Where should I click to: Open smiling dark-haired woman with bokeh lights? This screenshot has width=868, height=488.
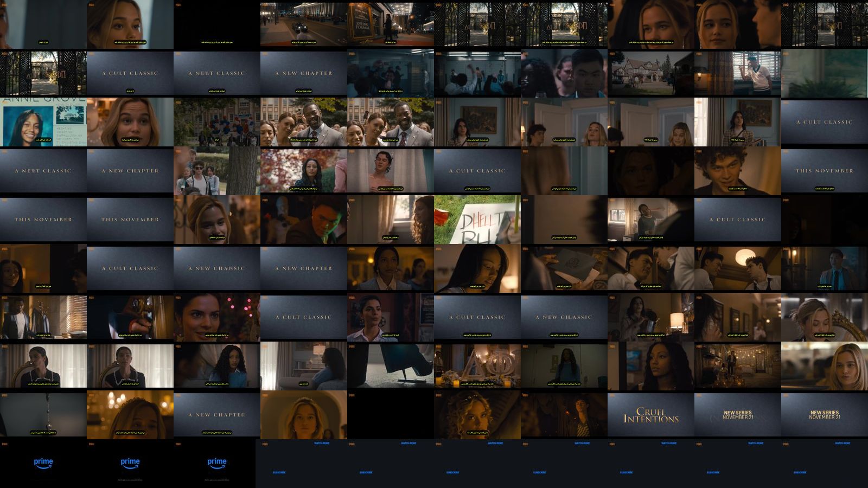click(217, 317)
